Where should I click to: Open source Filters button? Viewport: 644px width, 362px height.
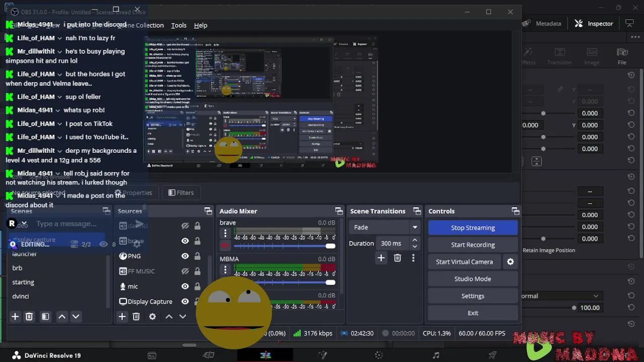[x=180, y=193]
